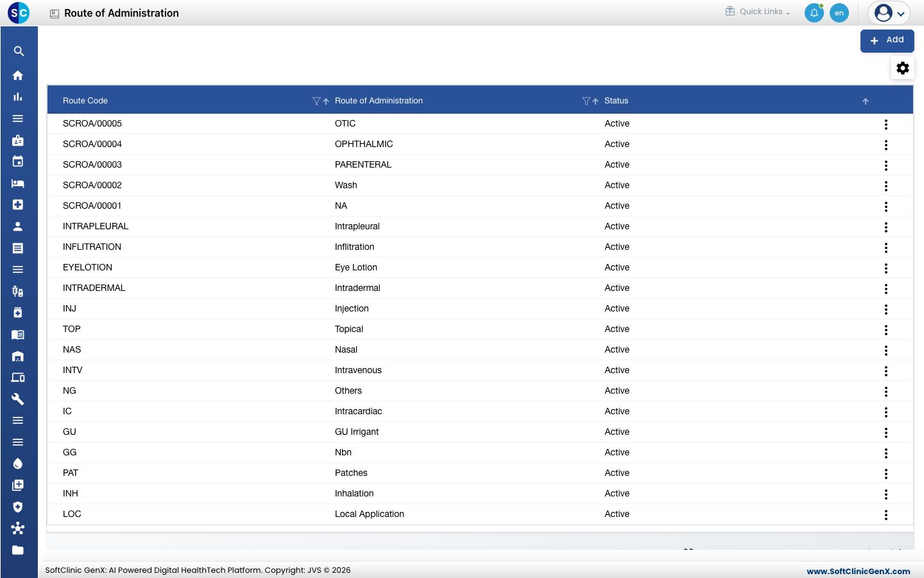924x578 pixels.
Task: Click the Add button
Action: point(887,40)
